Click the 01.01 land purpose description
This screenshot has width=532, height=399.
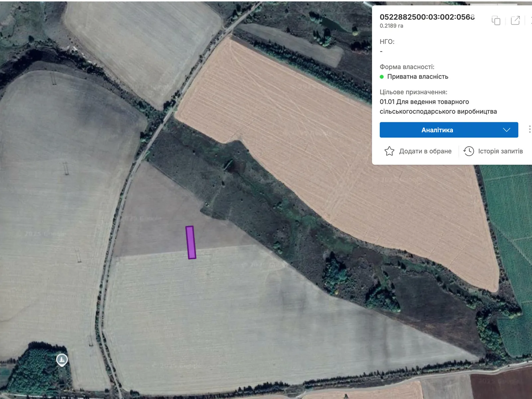438,106
